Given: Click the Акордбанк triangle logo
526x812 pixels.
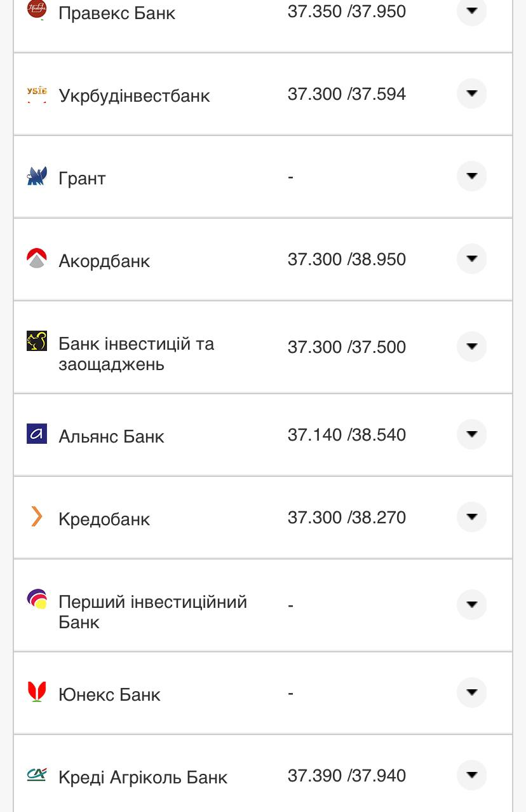Looking at the screenshot, I should coord(37,259).
